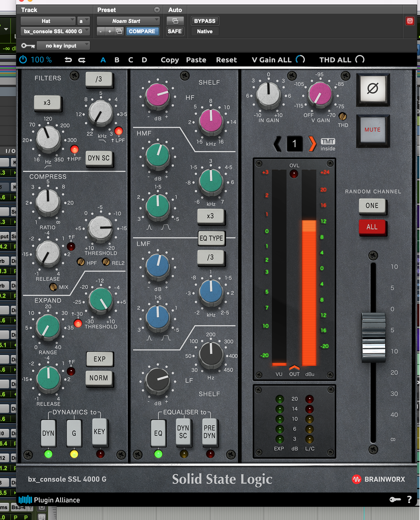Click the Reset button
Screen dimensions: 420x520
coord(226,60)
